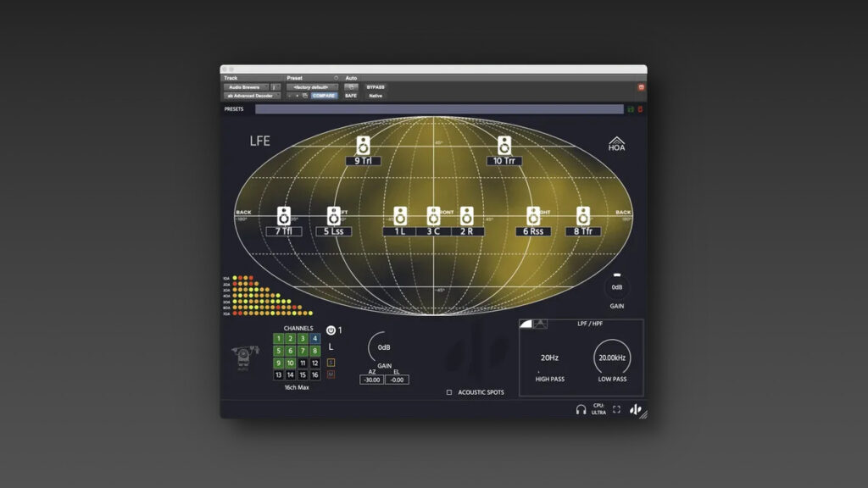Click the AZ azimuth value field
This screenshot has height=488, width=868.
tap(370, 380)
